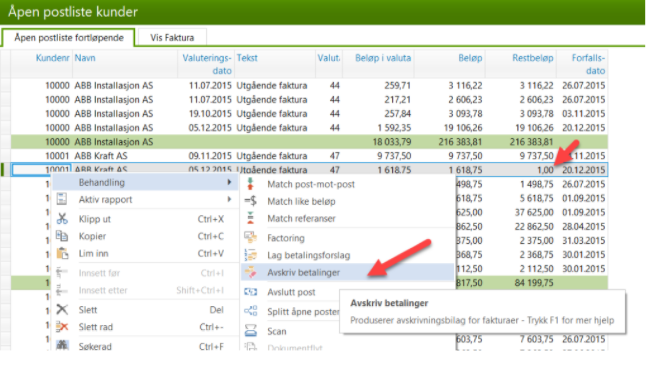
Task: Click the Avskriv betalinger icon
Action: pos(250,272)
